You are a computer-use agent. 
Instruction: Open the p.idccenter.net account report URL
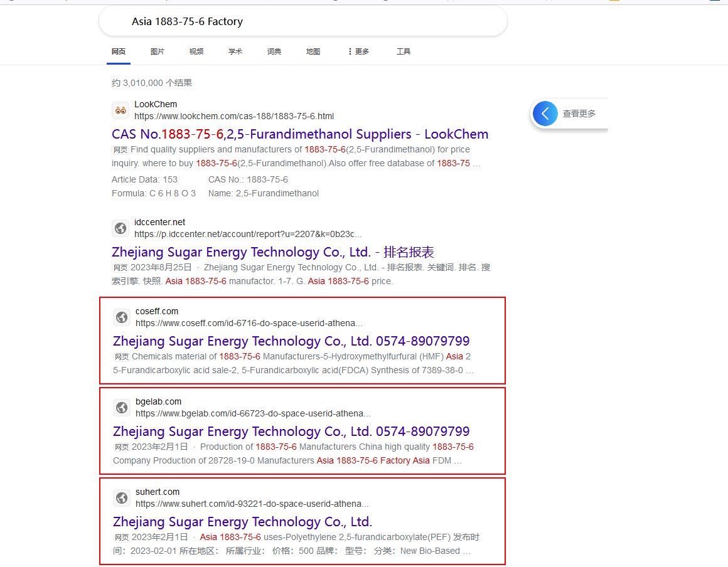248,234
